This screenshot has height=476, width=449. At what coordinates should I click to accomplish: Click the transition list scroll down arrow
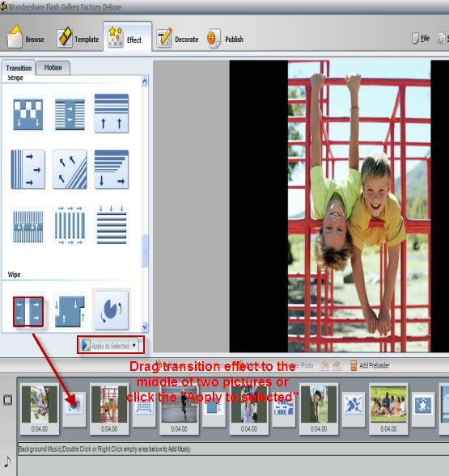tap(145, 326)
